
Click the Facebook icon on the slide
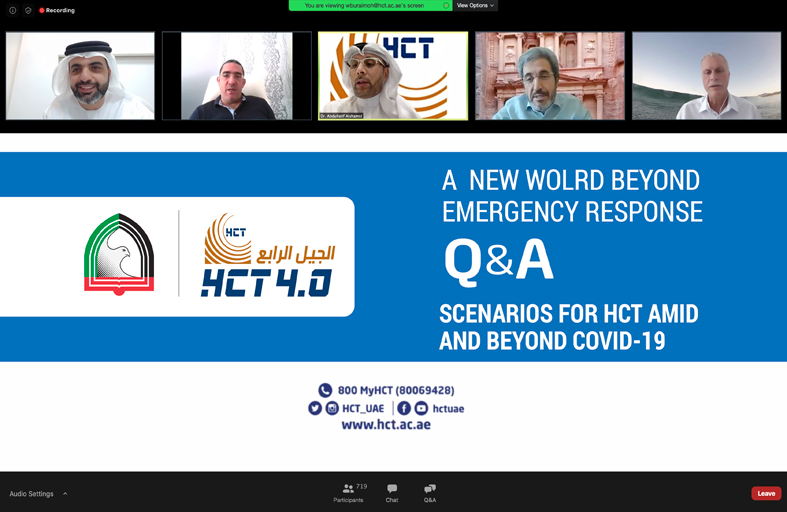tap(404, 408)
